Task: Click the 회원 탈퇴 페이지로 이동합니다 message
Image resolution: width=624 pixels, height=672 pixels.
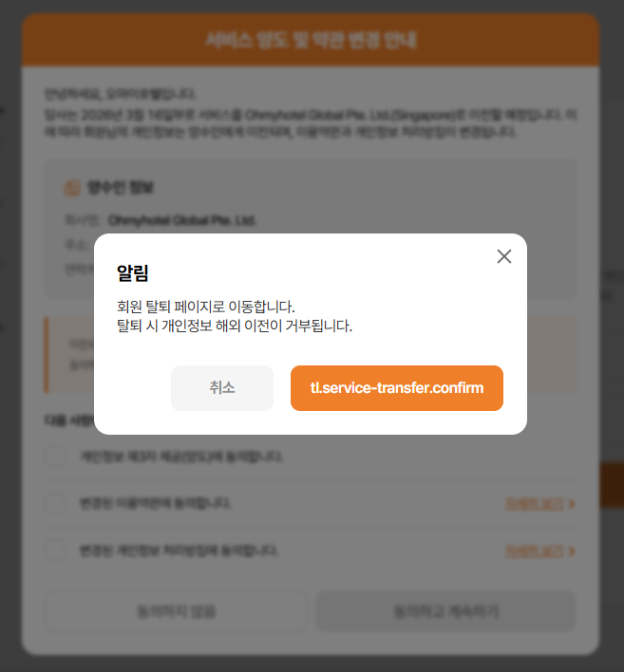Action: 206,307
